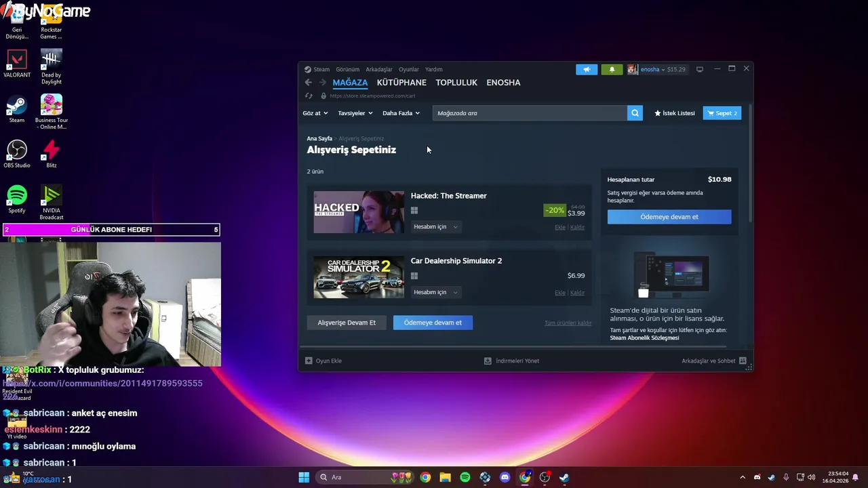Switch Steam to Big Picture mode icon
This screenshot has height=488, width=868.
tap(700, 69)
